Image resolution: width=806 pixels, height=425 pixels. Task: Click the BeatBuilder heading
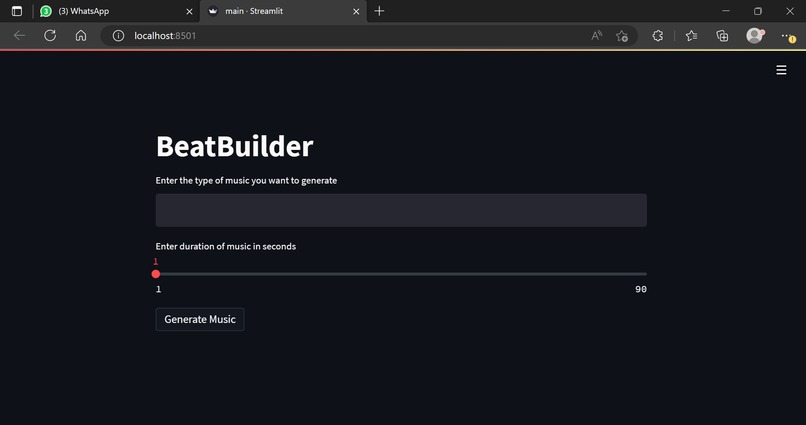(x=234, y=146)
